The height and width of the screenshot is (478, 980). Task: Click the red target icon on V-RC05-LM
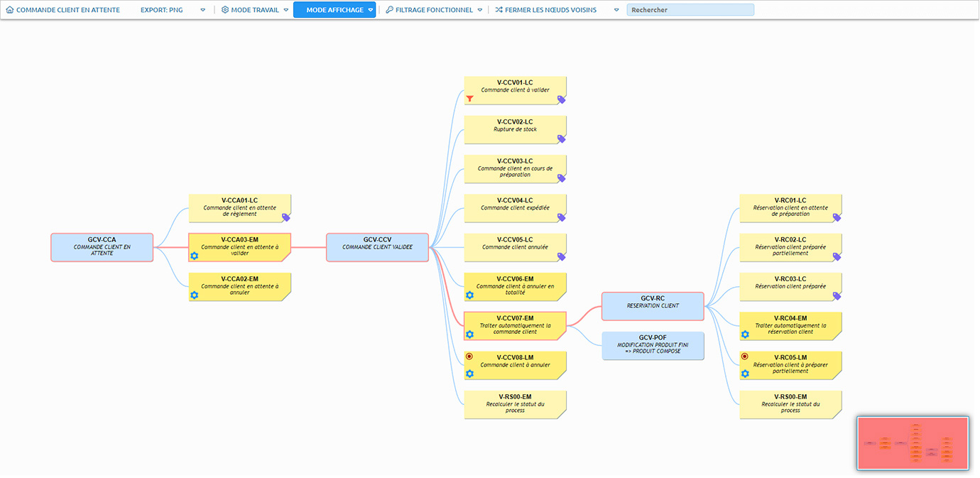[x=745, y=357]
